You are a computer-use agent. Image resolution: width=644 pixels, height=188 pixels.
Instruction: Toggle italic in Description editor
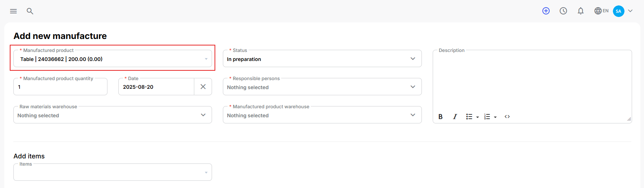(455, 117)
